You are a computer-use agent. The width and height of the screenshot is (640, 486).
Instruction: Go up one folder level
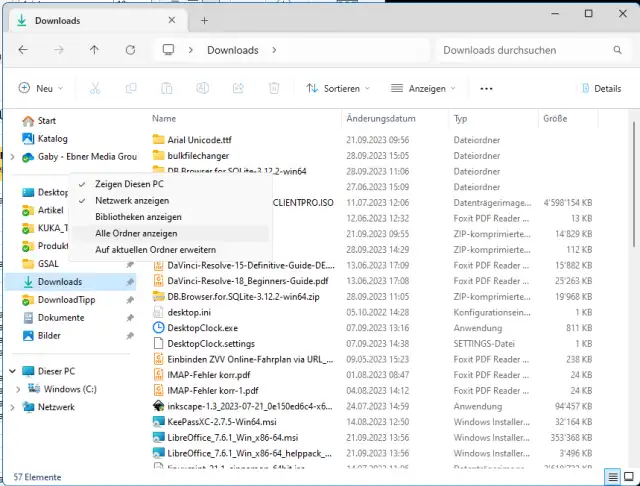pos(94,50)
